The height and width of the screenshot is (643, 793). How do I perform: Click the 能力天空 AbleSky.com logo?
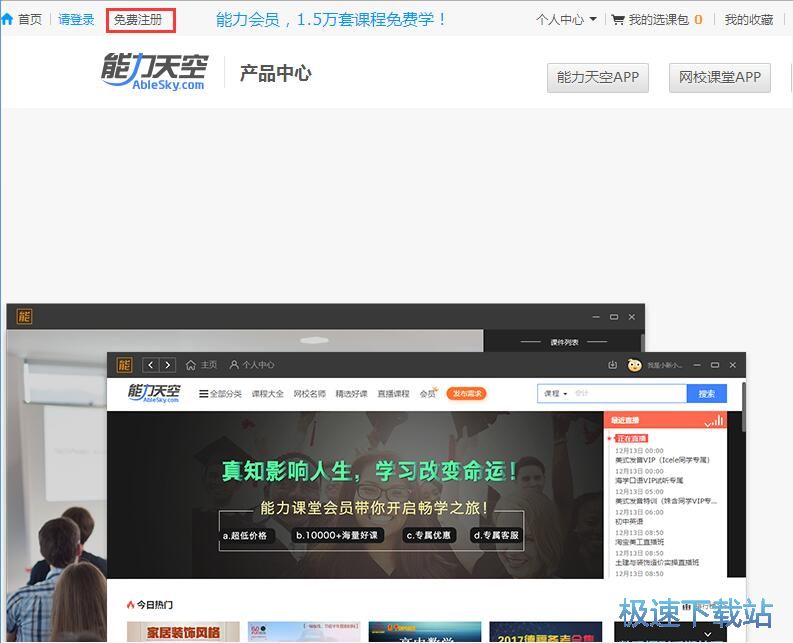[x=155, y=72]
